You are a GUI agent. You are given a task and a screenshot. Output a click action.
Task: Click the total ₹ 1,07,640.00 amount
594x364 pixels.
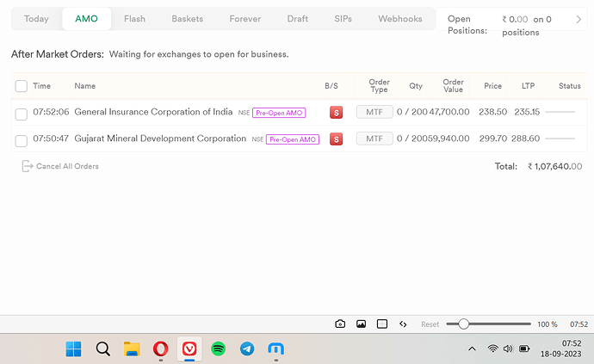click(x=555, y=166)
